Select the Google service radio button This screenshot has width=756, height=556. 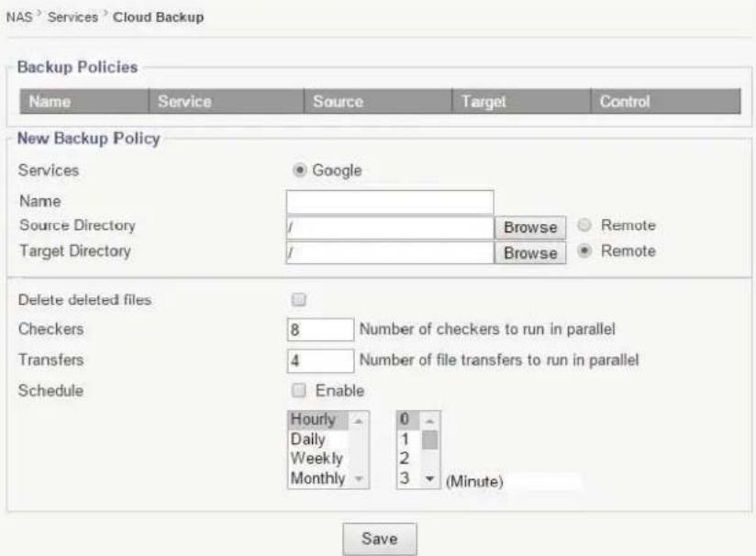[x=299, y=171]
